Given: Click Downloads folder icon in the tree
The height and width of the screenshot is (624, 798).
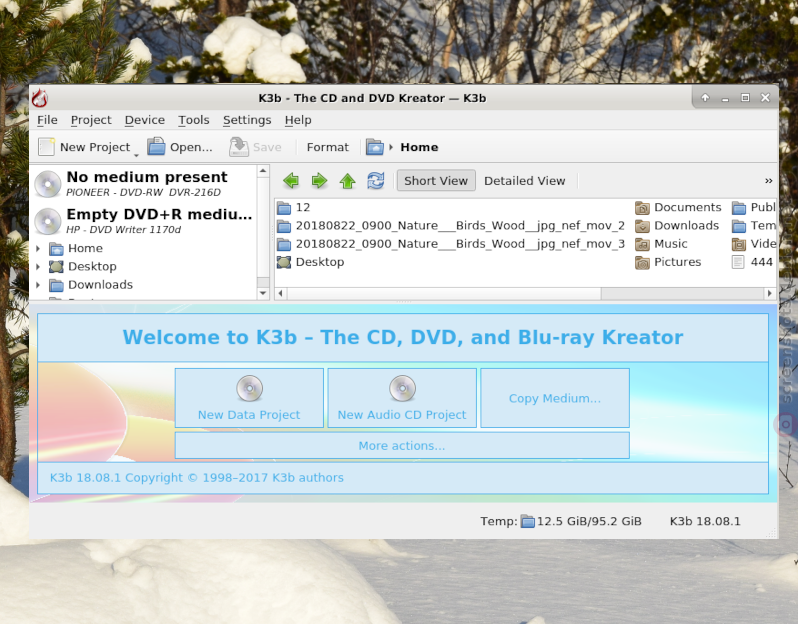Looking at the screenshot, I should coord(56,285).
